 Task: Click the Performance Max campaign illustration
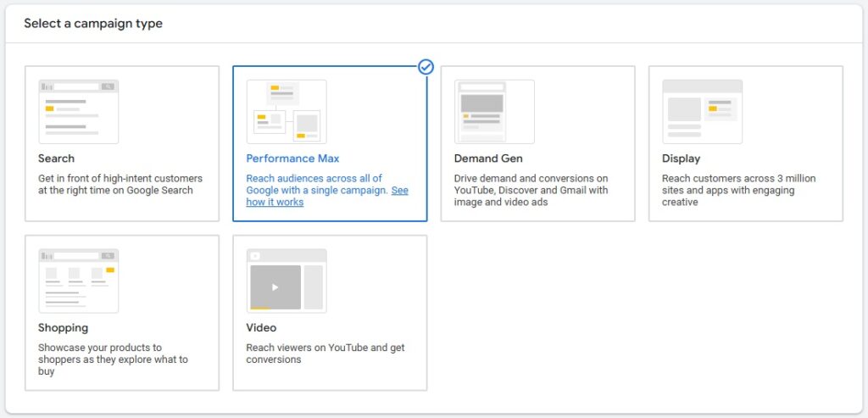[x=287, y=112]
